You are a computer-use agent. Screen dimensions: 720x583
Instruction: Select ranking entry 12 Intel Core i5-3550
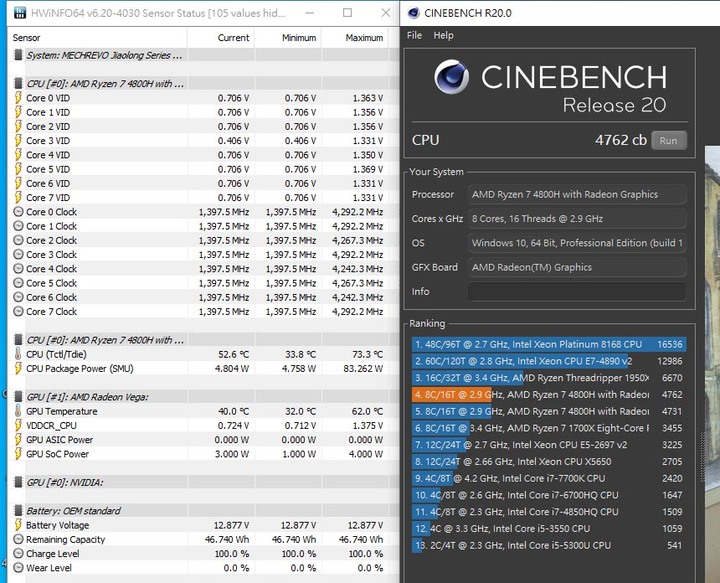[x=549, y=528]
